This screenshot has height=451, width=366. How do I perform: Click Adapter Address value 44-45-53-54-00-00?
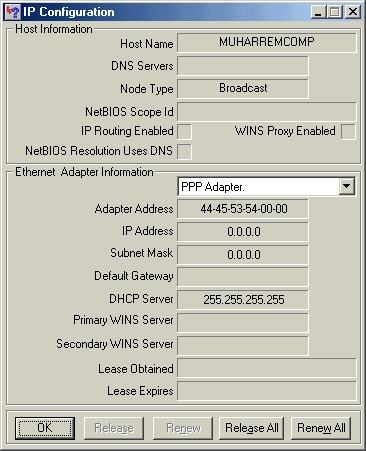pyautogui.click(x=243, y=209)
